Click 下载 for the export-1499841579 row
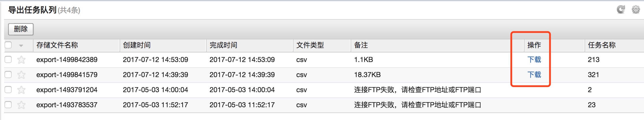This screenshot has width=644, height=120. coord(534,75)
